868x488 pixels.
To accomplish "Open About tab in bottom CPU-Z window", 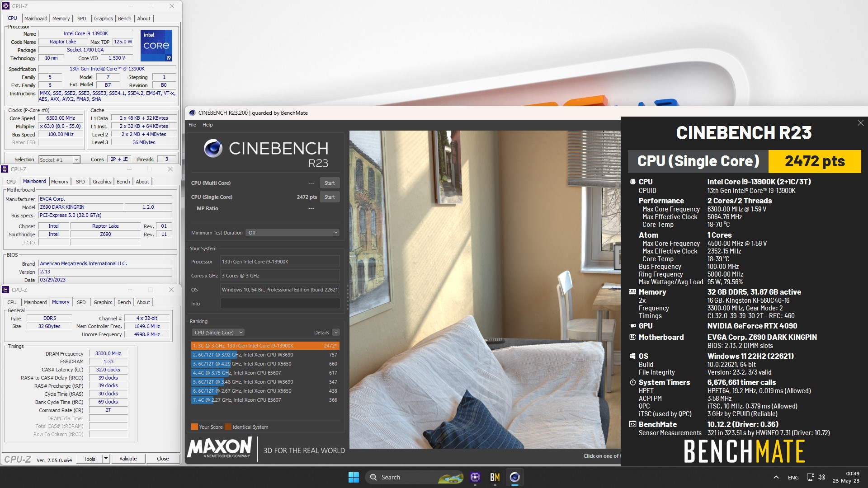I will click(x=143, y=302).
